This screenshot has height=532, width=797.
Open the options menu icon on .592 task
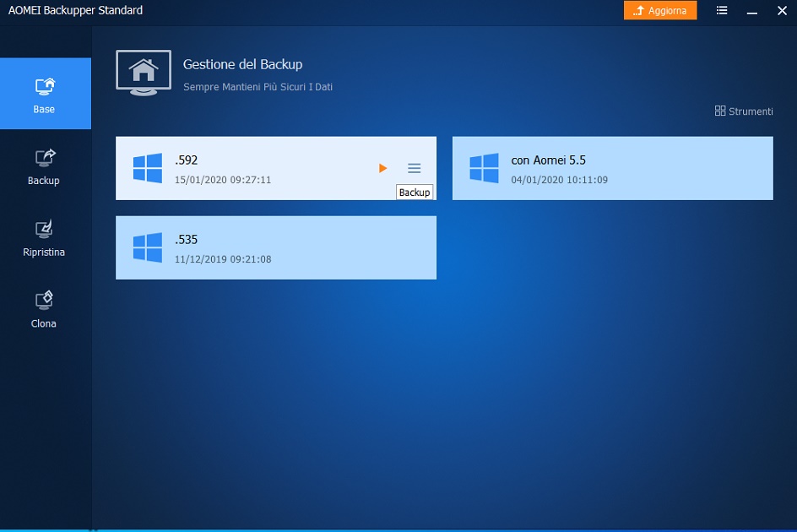coord(415,168)
